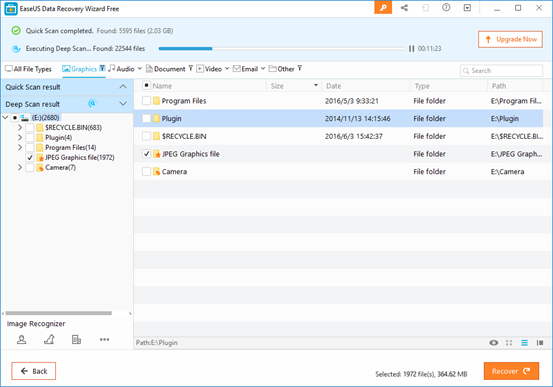The image size is (553, 387).
Task: Collapse the Quick Scan result section
Action: 123,87
